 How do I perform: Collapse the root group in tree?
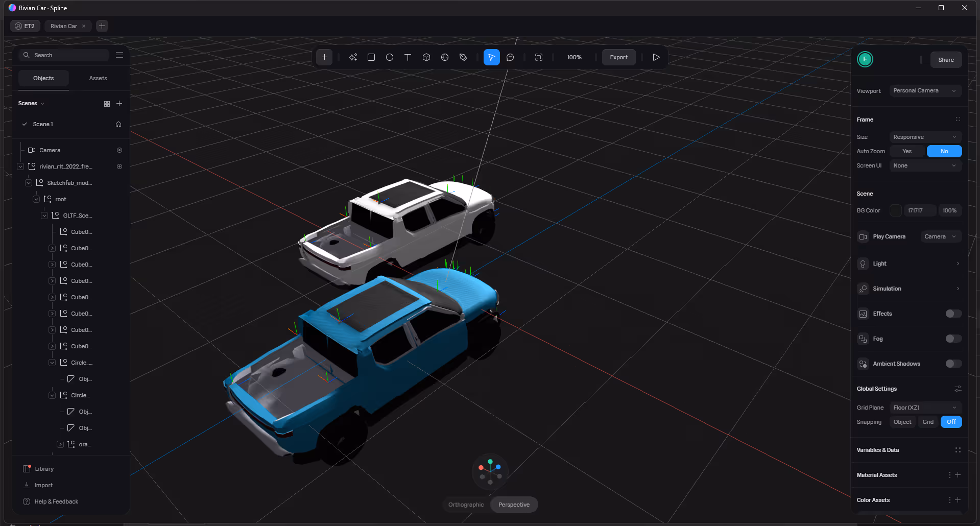(36, 199)
